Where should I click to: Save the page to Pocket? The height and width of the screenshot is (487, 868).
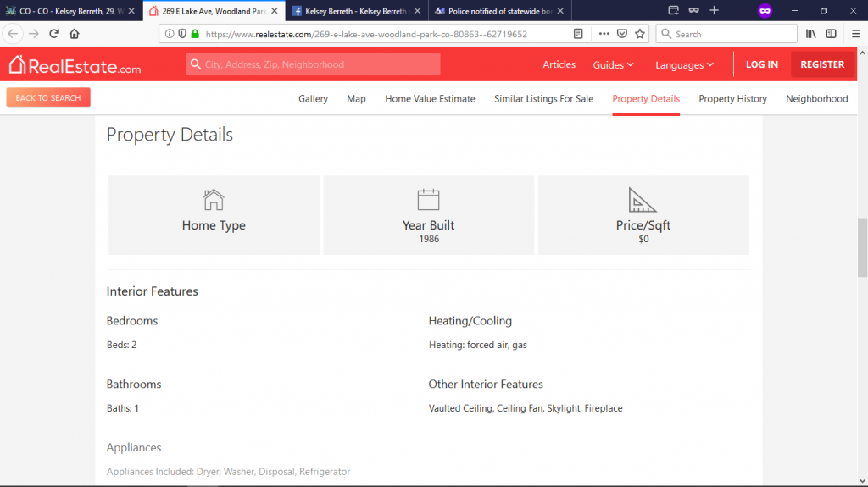point(622,34)
